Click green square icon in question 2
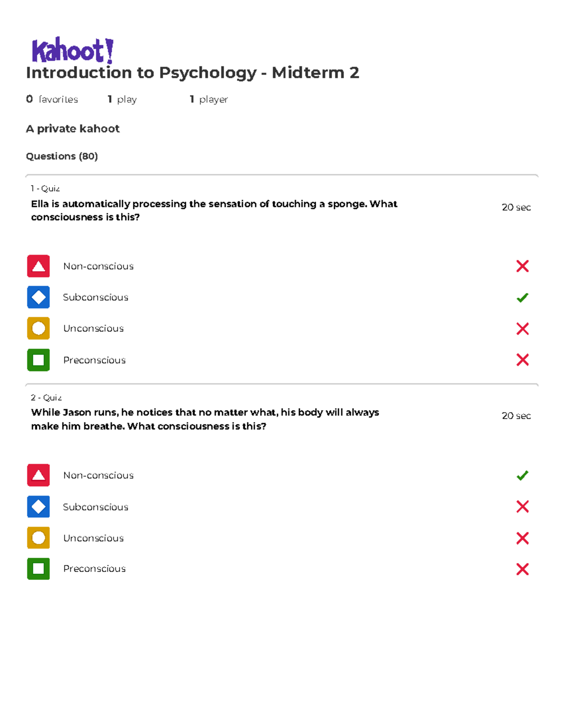The image size is (563, 728). [x=38, y=569]
